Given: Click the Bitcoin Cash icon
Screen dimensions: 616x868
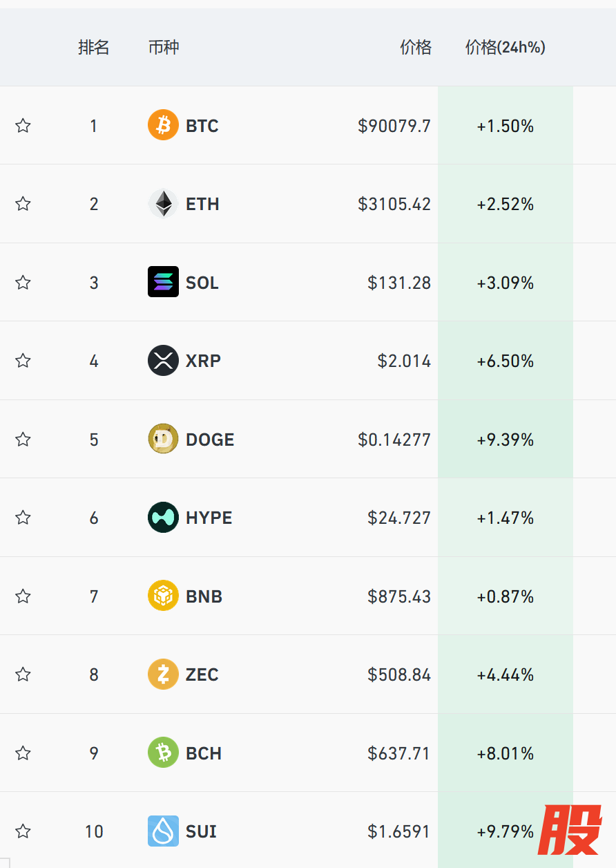Looking at the screenshot, I should click(163, 753).
